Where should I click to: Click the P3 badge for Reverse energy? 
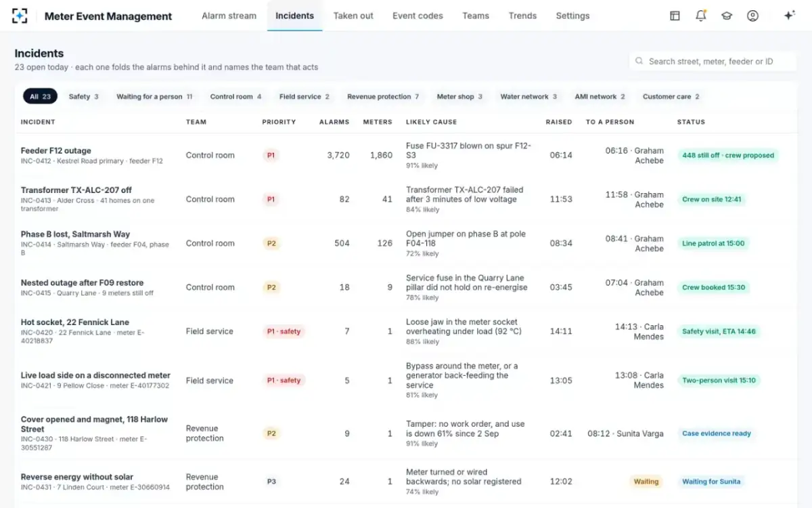click(271, 482)
